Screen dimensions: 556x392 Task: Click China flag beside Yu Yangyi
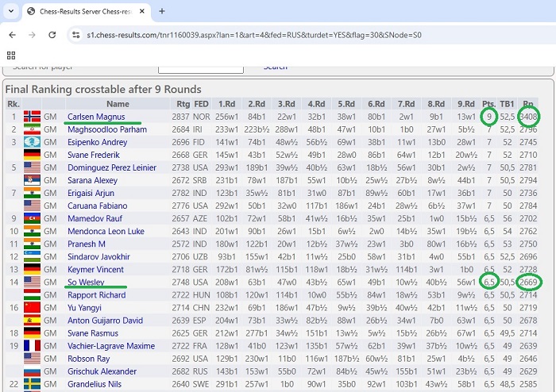point(33,307)
